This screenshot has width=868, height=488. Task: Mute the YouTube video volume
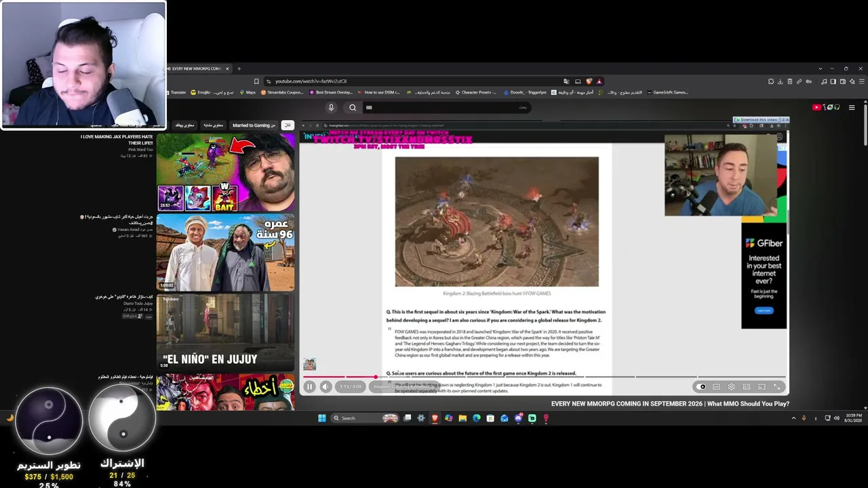click(x=326, y=387)
